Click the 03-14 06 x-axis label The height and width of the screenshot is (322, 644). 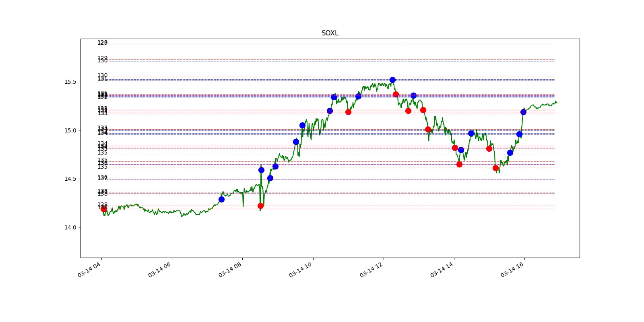[x=159, y=269]
